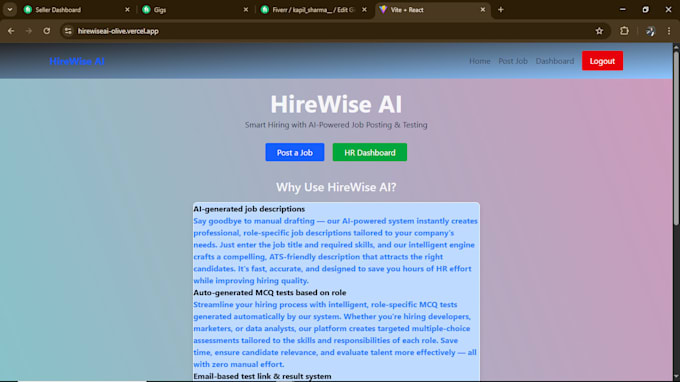680x382 pixels.
Task: Open the Home nav link
Action: click(480, 61)
